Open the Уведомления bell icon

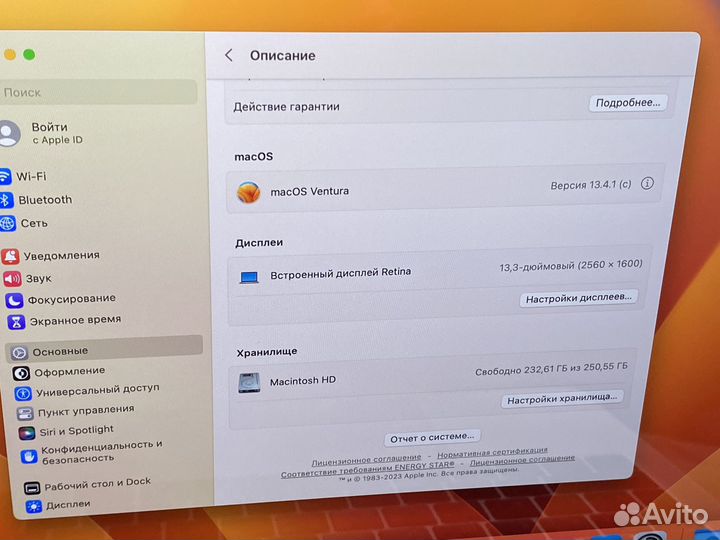[11, 256]
